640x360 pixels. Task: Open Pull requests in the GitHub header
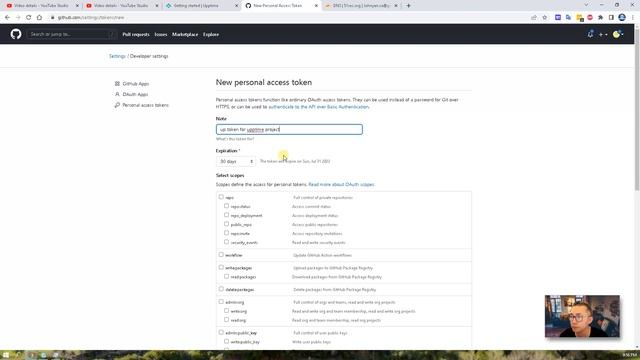coord(136,35)
